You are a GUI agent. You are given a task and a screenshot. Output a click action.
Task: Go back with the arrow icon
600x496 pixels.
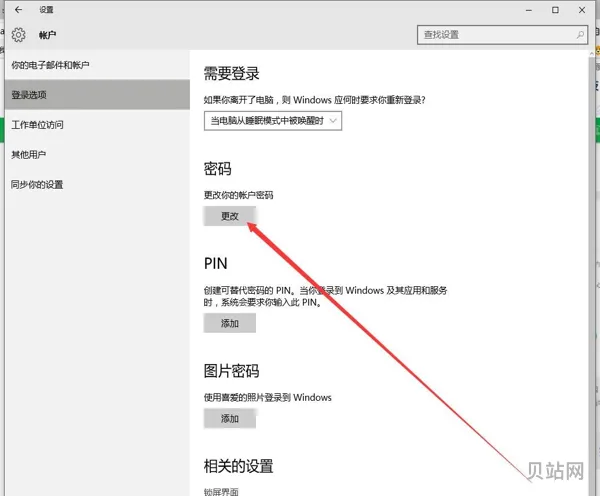pyautogui.click(x=18, y=10)
